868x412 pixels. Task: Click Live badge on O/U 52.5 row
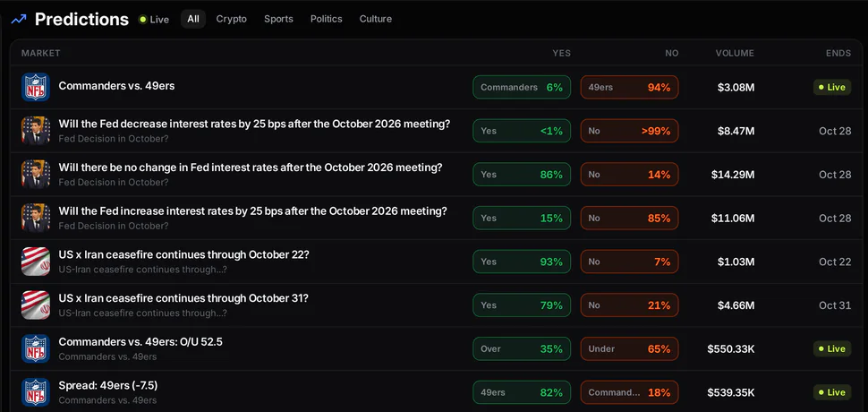coord(832,349)
